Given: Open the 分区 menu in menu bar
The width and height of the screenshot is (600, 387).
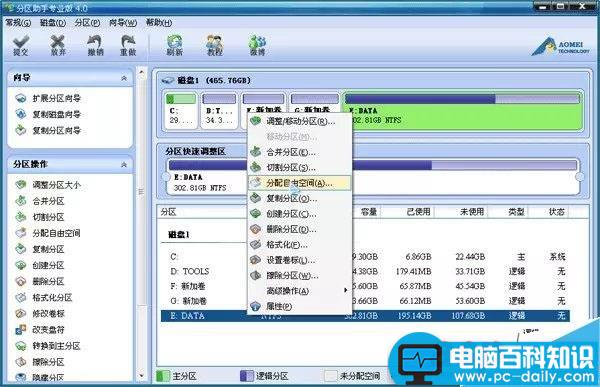Looking at the screenshot, I should 88,23.
